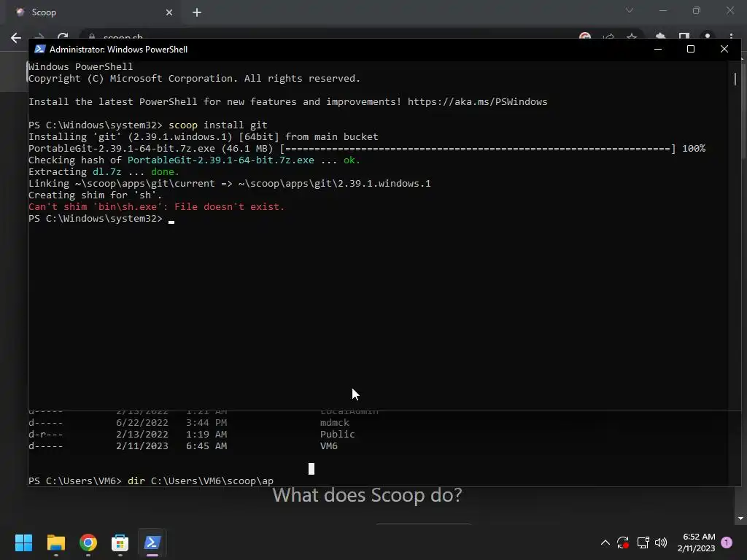Open a new Chrome tab
Screen dimensions: 747x560
click(x=197, y=12)
